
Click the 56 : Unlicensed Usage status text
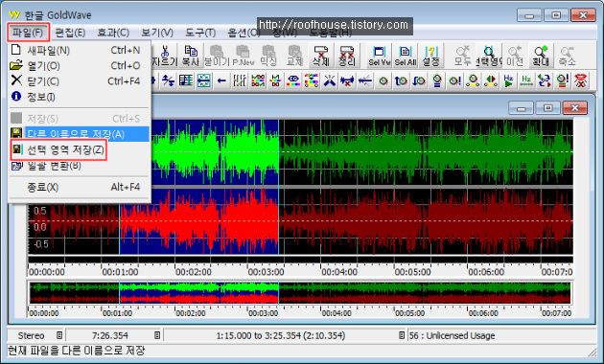pyautogui.click(x=452, y=335)
